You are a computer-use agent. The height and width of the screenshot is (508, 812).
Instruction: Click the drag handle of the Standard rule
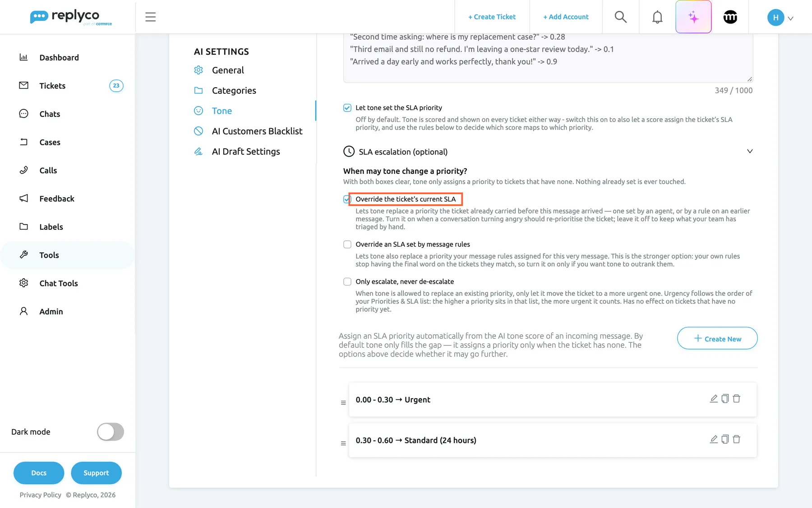[x=343, y=443]
